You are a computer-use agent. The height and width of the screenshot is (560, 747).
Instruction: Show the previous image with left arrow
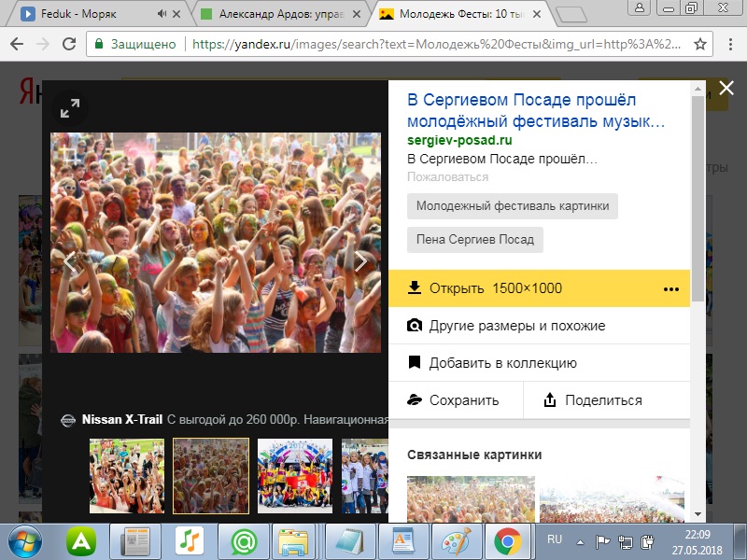pyautogui.click(x=70, y=261)
